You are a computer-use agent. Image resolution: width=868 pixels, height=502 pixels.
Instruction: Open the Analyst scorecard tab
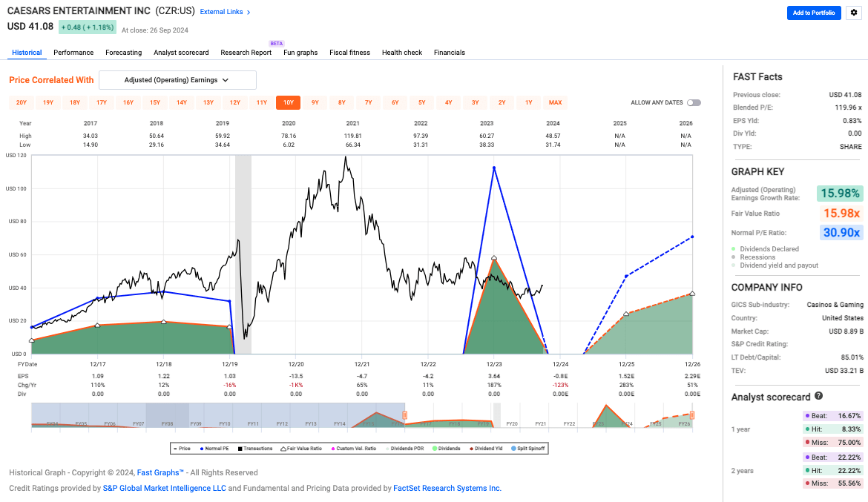[x=181, y=53]
